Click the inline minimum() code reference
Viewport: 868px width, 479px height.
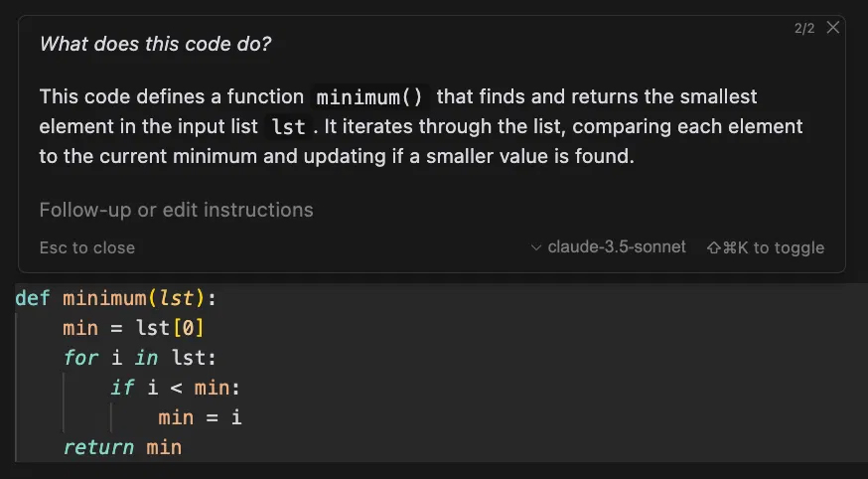pyautogui.click(x=369, y=97)
